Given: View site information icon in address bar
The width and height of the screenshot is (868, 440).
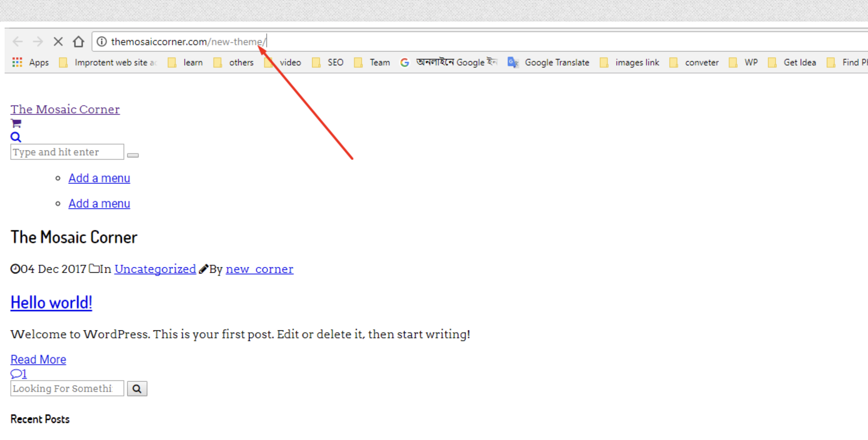Looking at the screenshot, I should coord(101,42).
